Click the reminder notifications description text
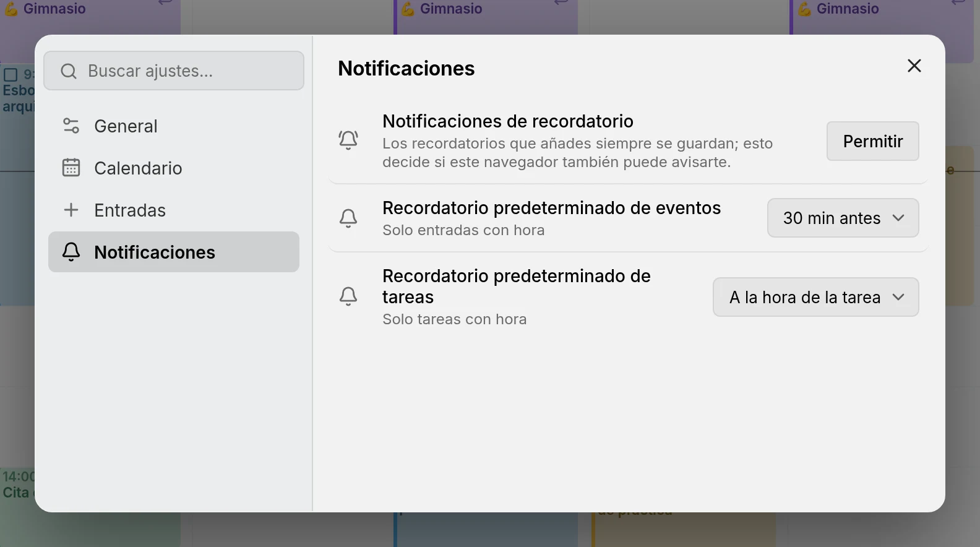Screen dimensions: 980x547 point(578,153)
